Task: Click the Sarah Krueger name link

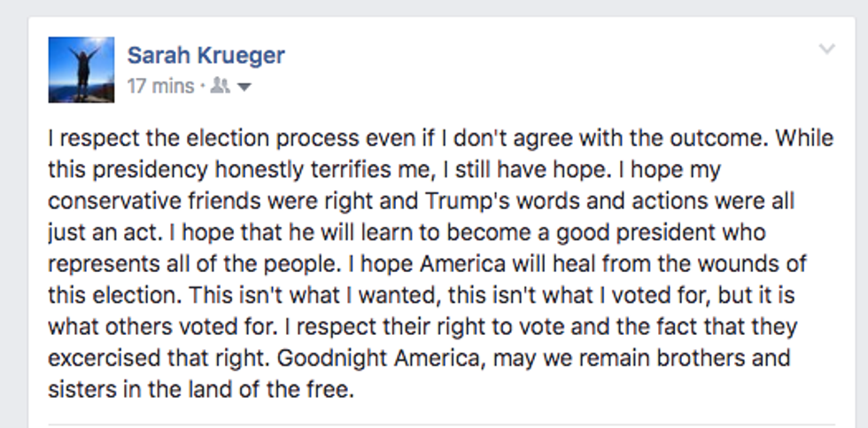Action: pos(206,55)
